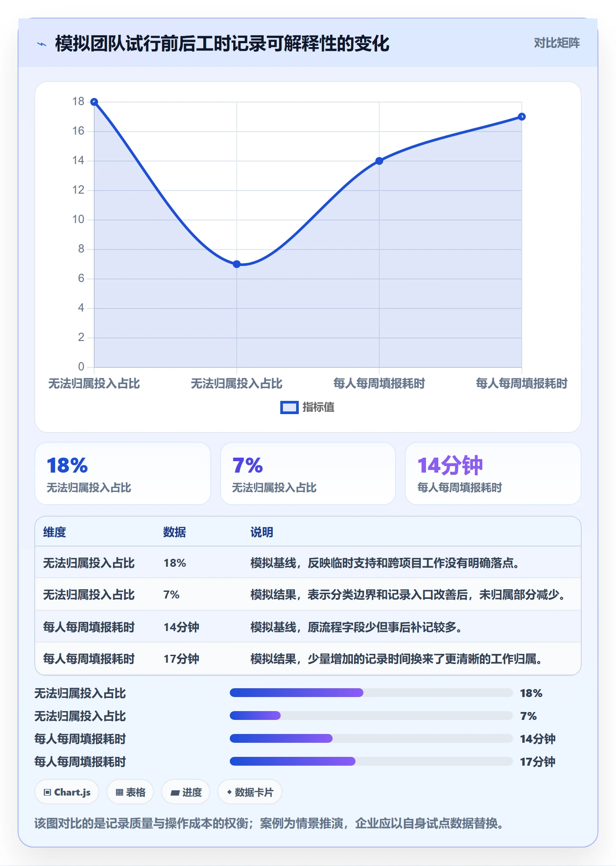Image resolution: width=616 pixels, height=866 pixels.
Task: Click the diamond icon in 数据卡片 chip
Action: (229, 792)
